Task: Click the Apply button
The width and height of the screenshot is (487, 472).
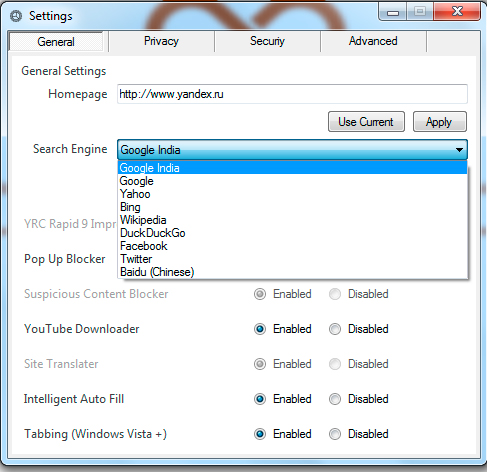Action: [x=439, y=122]
